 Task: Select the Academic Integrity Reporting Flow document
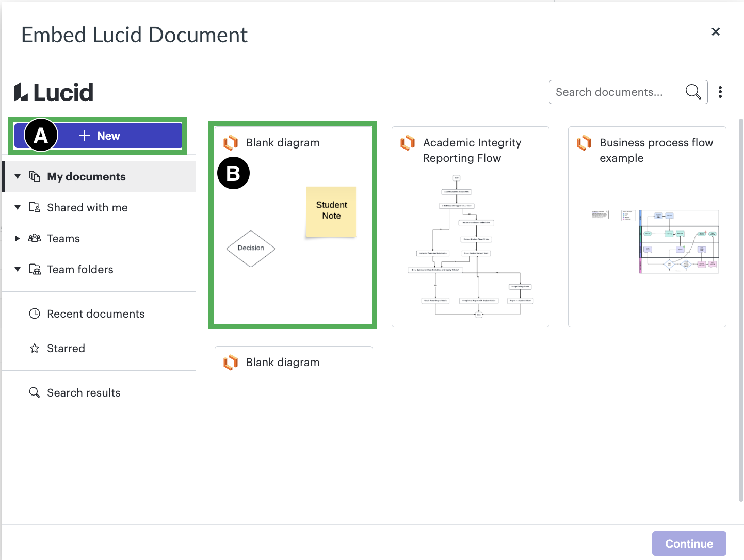coord(471,227)
